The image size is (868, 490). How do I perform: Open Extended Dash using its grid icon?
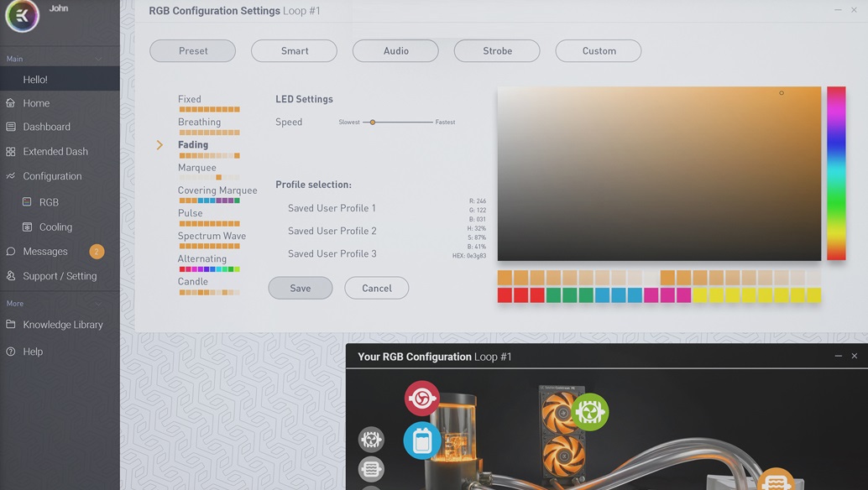[x=11, y=152]
